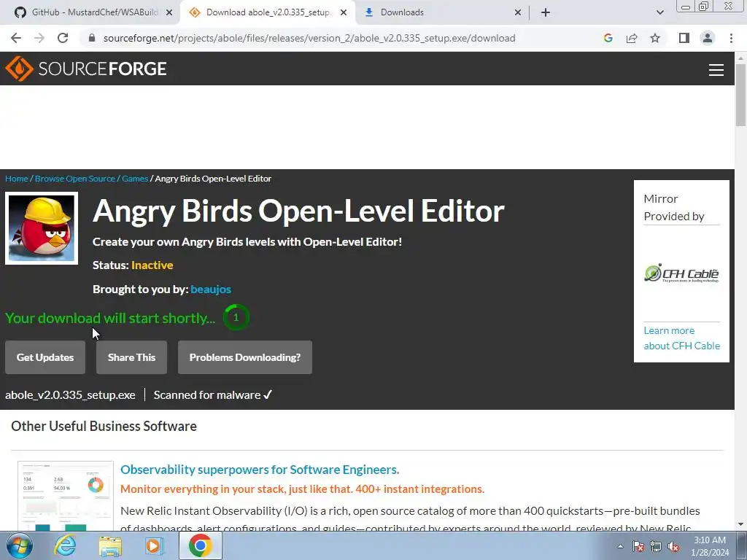Click the CFH Cable mirror logo
Viewport: 747px width, 560px height.
tap(681, 273)
